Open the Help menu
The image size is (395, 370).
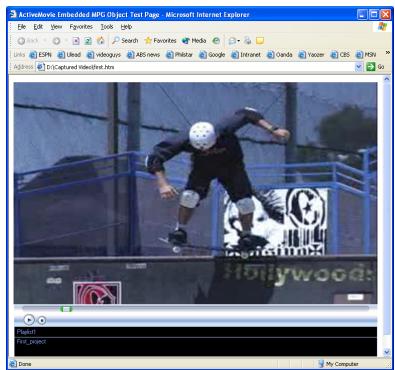pyautogui.click(x=126, y=27)
